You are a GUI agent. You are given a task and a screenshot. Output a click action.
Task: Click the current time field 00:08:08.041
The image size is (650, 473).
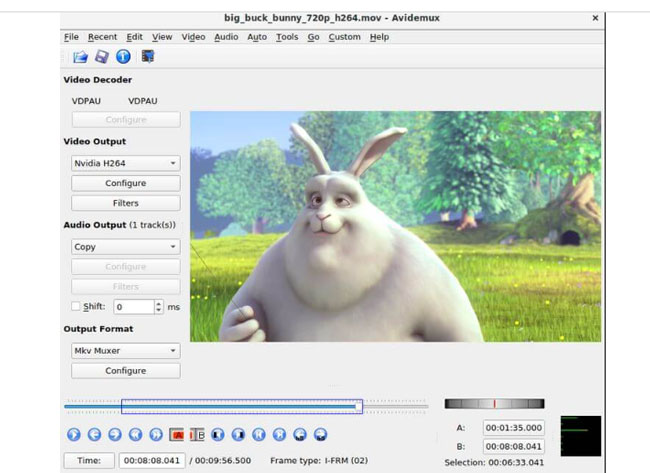152,461
